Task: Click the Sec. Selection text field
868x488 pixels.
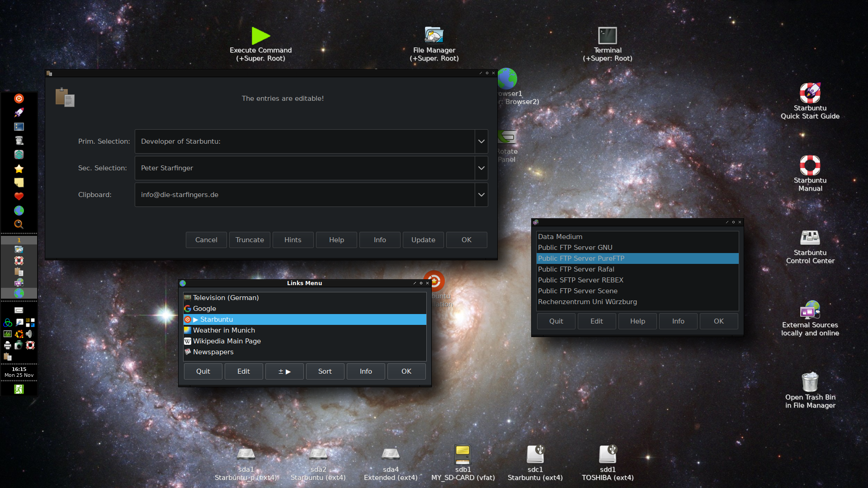Action: point(305,168)
